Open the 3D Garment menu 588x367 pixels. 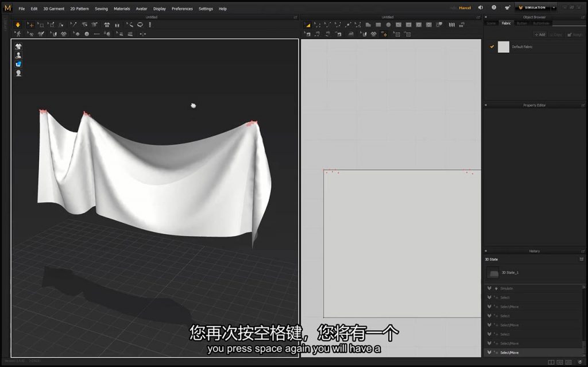click(53, 9)
